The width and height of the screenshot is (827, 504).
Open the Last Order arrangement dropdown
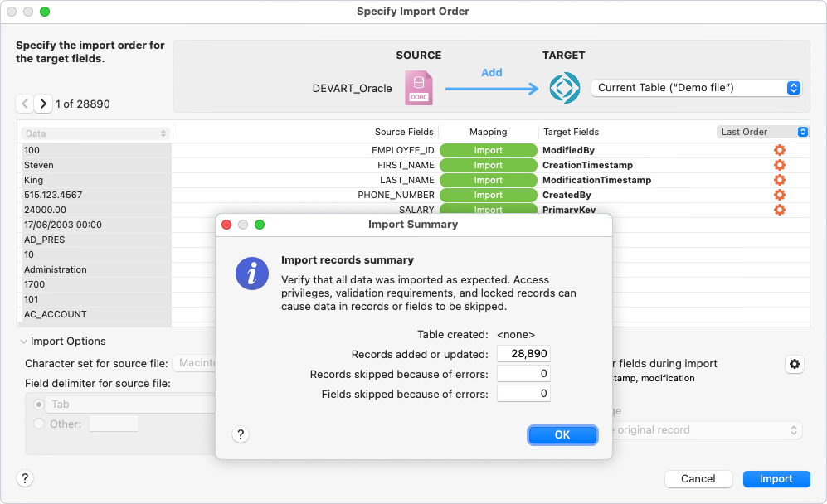click(762, 131)
